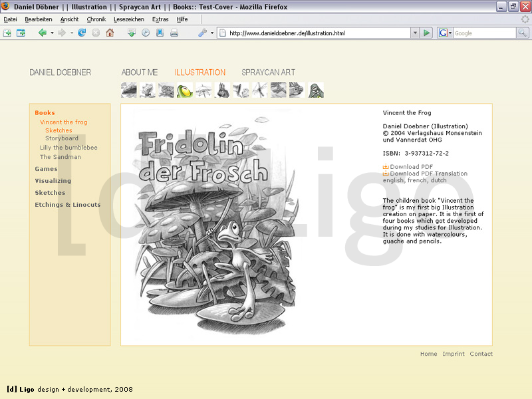Click the Download PDF Translation link
This screenshot has width=532, height=399.
coord(425,174)
